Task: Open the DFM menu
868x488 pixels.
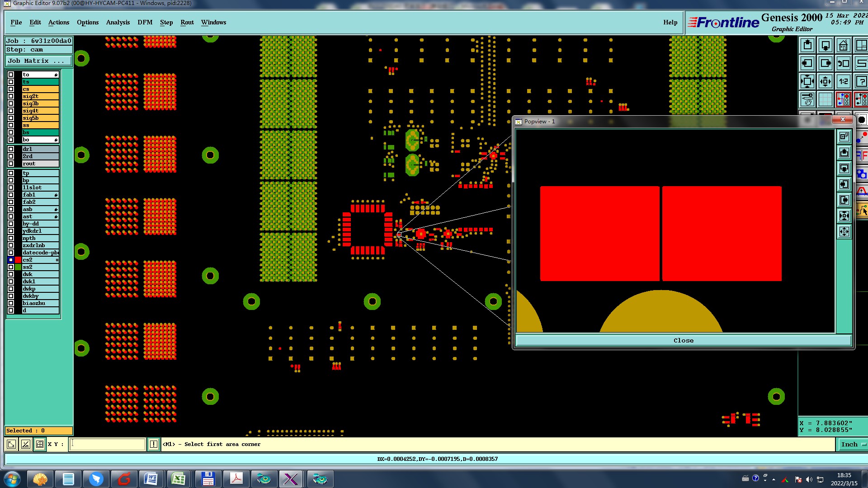Action: click(x=145, y=22)
